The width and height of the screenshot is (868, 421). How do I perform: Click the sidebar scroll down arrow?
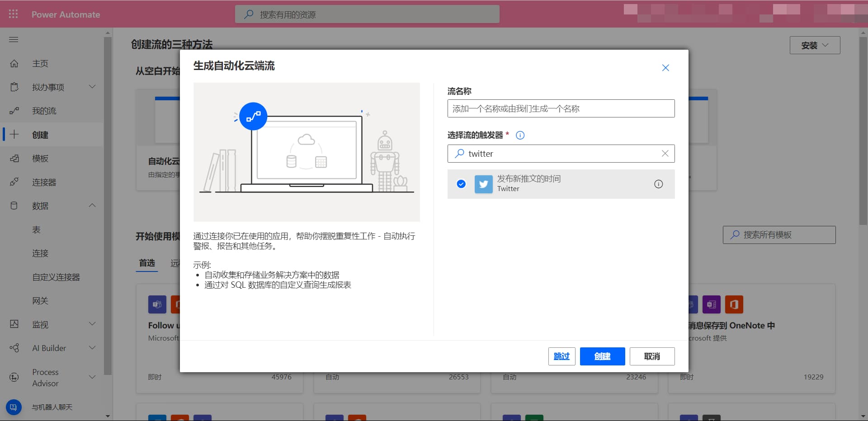[x=108, y=416]
